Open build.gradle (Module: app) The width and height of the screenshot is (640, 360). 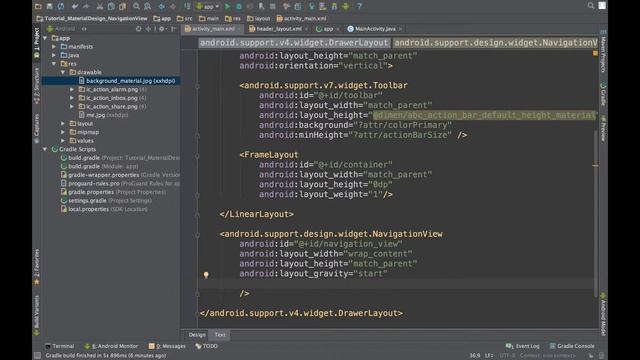click(103, 166)
